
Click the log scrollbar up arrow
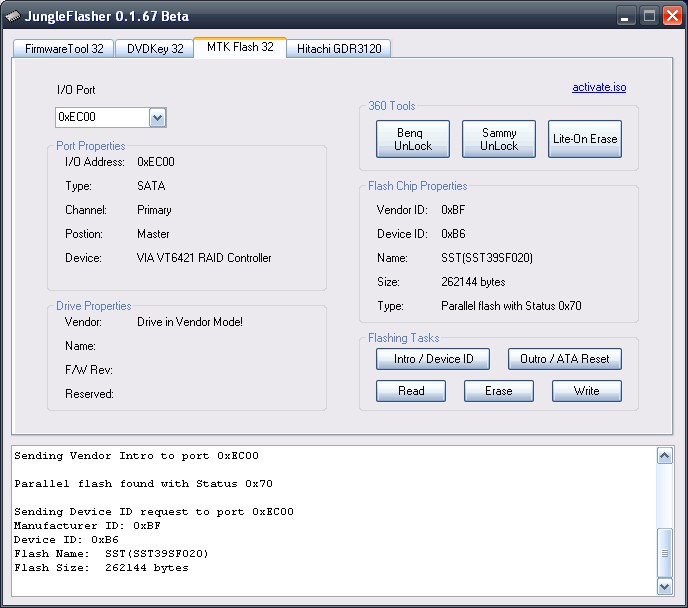[664, 456]
